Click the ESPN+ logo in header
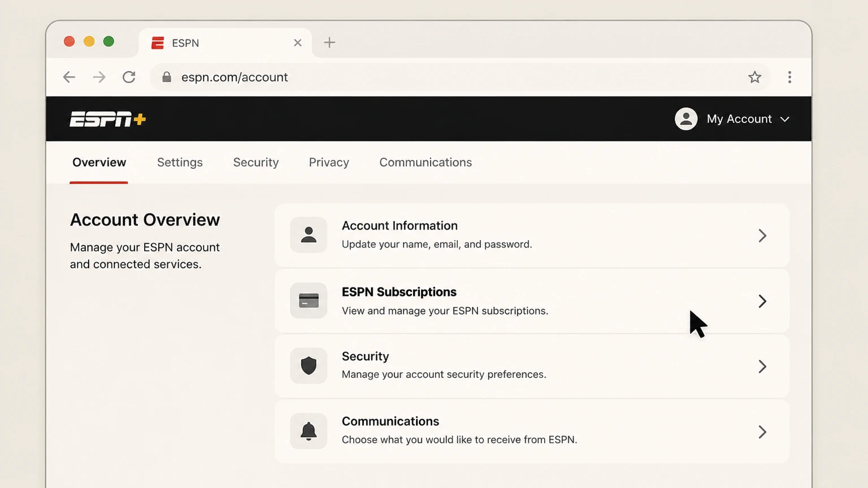This screenshot has height=488, width=868. click(108, 119)
